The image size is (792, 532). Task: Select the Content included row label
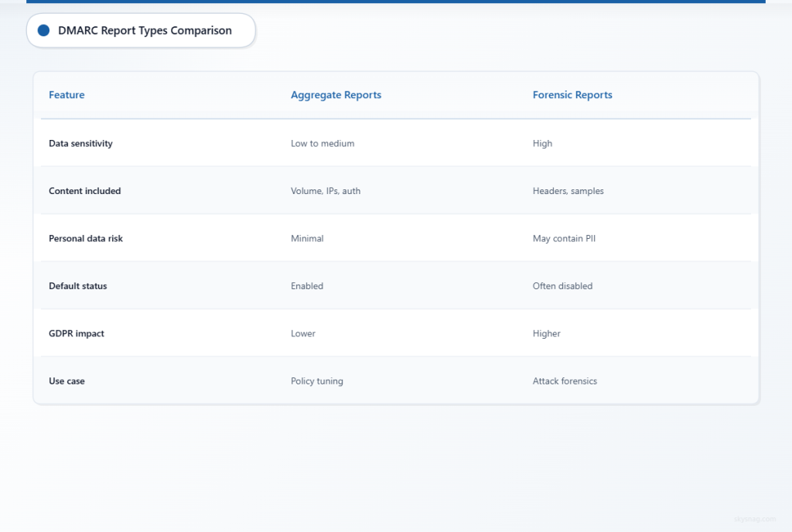(x=85, y=191)
